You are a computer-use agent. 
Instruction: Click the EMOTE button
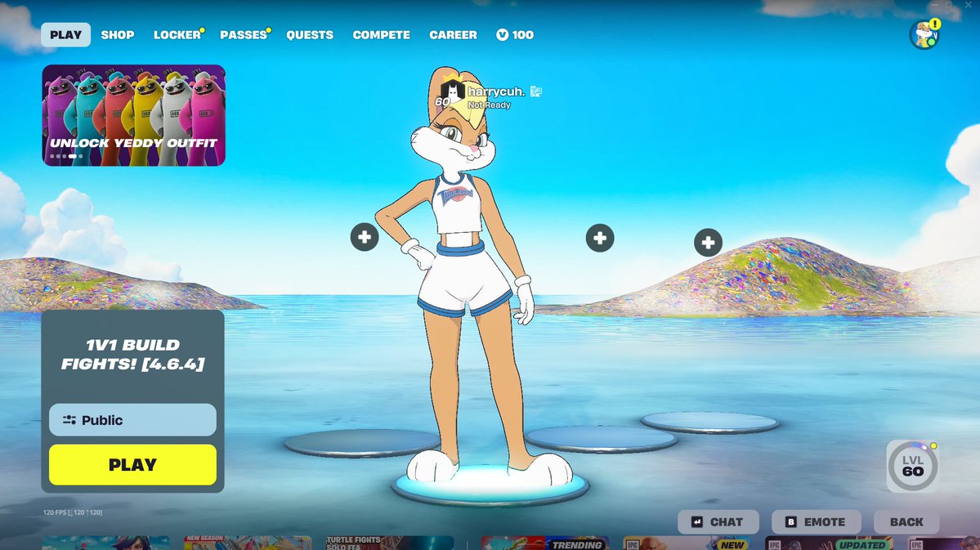(816, 522)
